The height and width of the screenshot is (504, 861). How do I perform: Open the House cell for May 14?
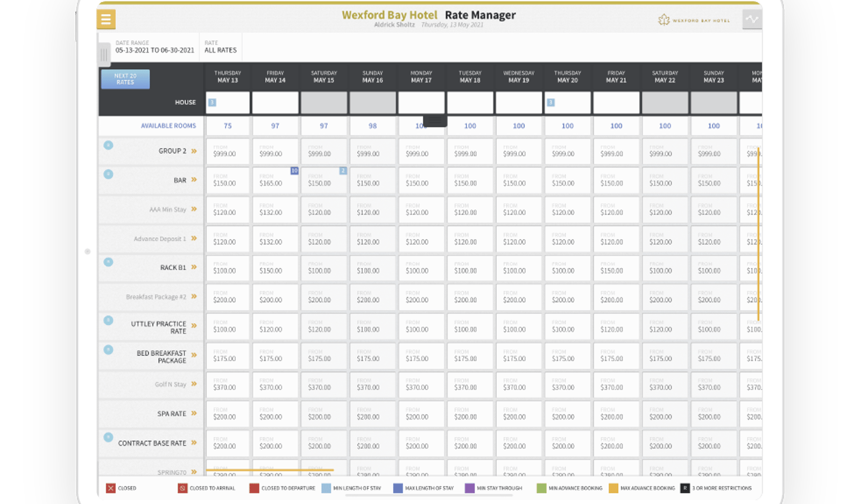click(x=275, y=102)
